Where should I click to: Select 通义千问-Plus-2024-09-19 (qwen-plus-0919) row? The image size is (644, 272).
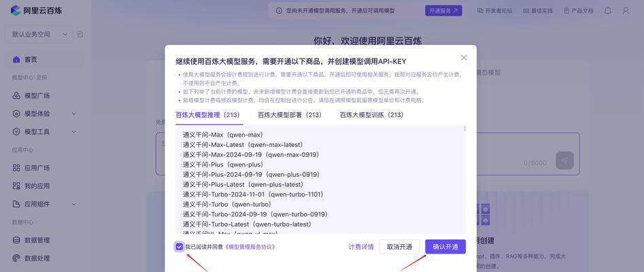tap(252, 174)
